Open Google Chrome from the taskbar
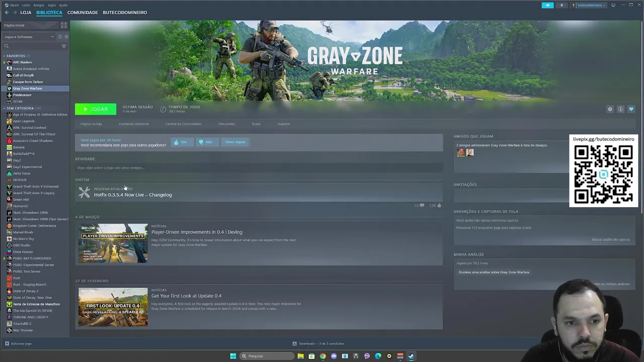 pos(323,356)
